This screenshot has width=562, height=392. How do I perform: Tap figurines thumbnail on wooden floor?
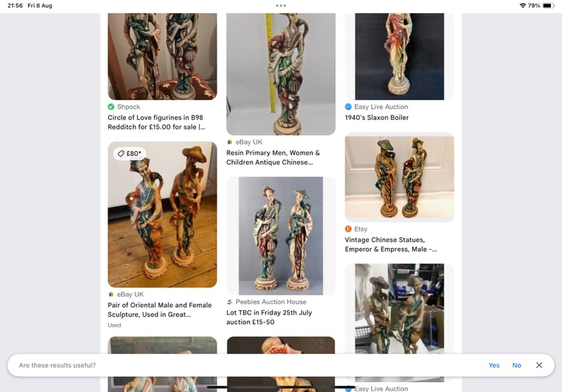point(162,214)
